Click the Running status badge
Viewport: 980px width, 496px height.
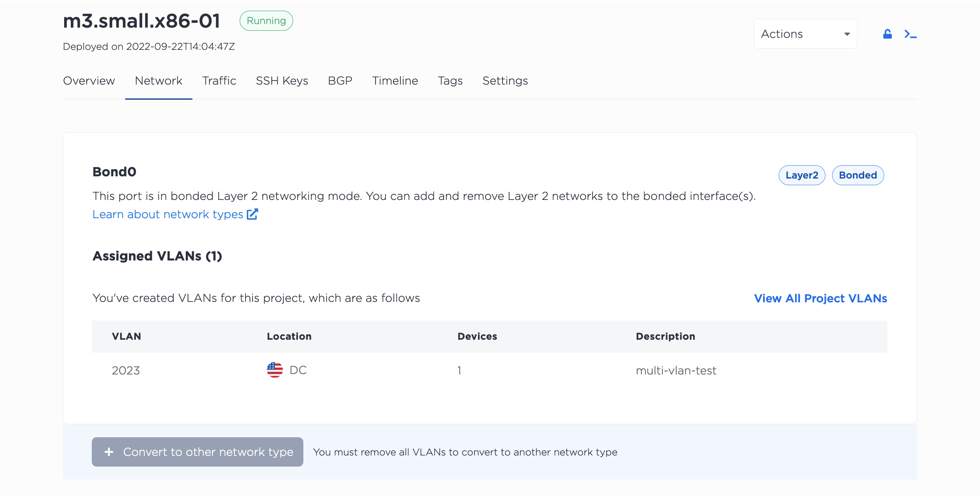pos(266,21)
